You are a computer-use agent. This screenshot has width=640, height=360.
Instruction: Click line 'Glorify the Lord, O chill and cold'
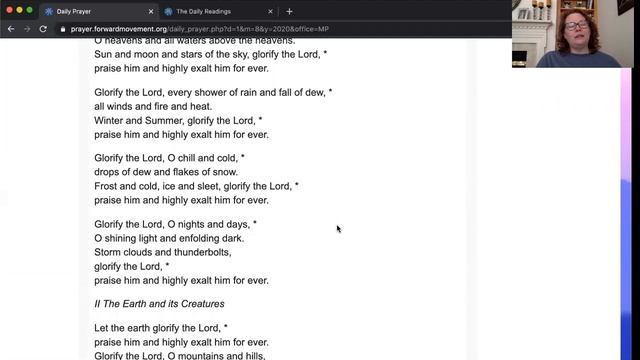(169, 158)
